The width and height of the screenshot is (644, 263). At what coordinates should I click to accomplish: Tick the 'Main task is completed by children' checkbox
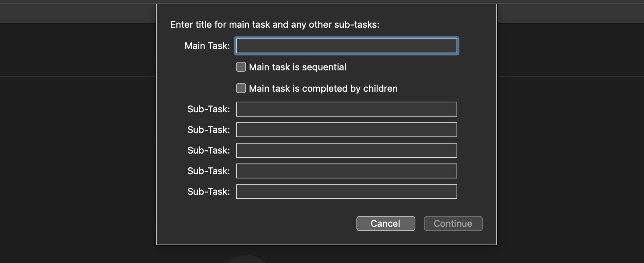click(x=241, y=88)
